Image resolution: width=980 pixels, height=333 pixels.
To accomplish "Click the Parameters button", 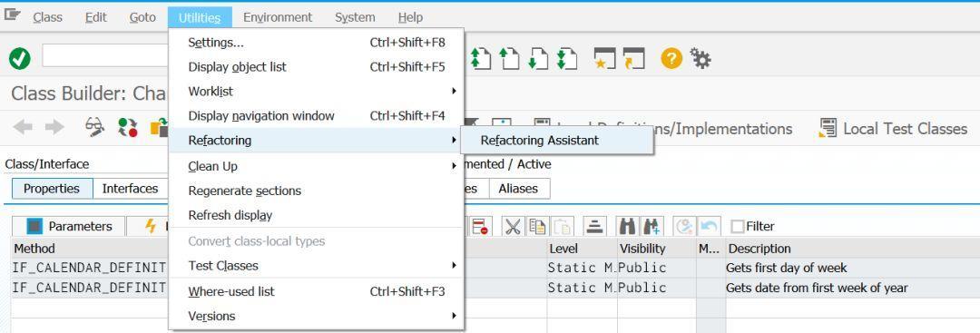I will point(68,226).
